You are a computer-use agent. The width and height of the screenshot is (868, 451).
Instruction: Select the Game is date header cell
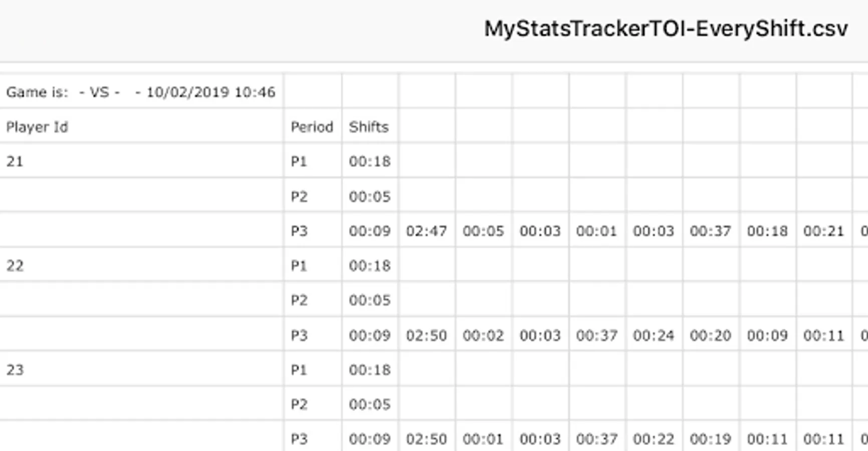point(141,92)
